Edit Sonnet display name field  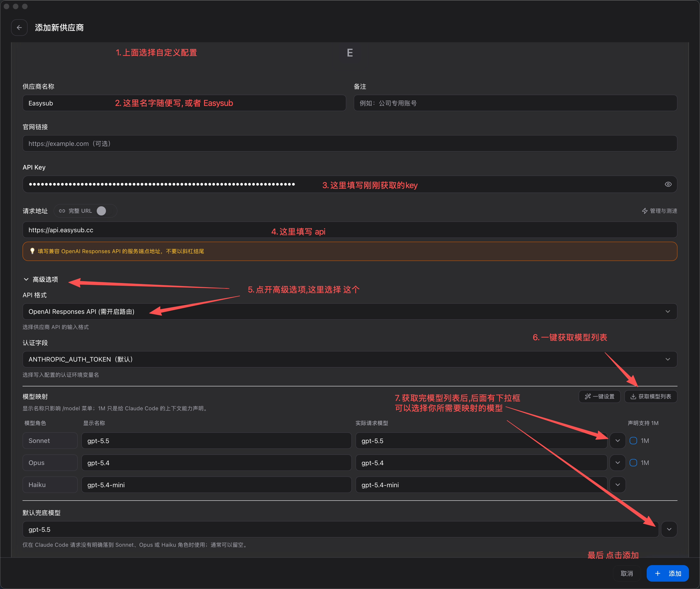click(x=216, y=441)
